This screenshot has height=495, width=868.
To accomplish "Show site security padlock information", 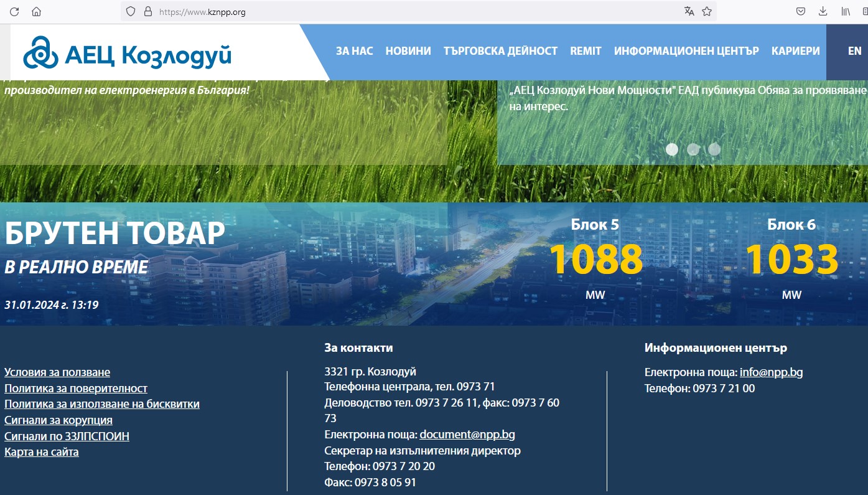I will click(147, 11).
